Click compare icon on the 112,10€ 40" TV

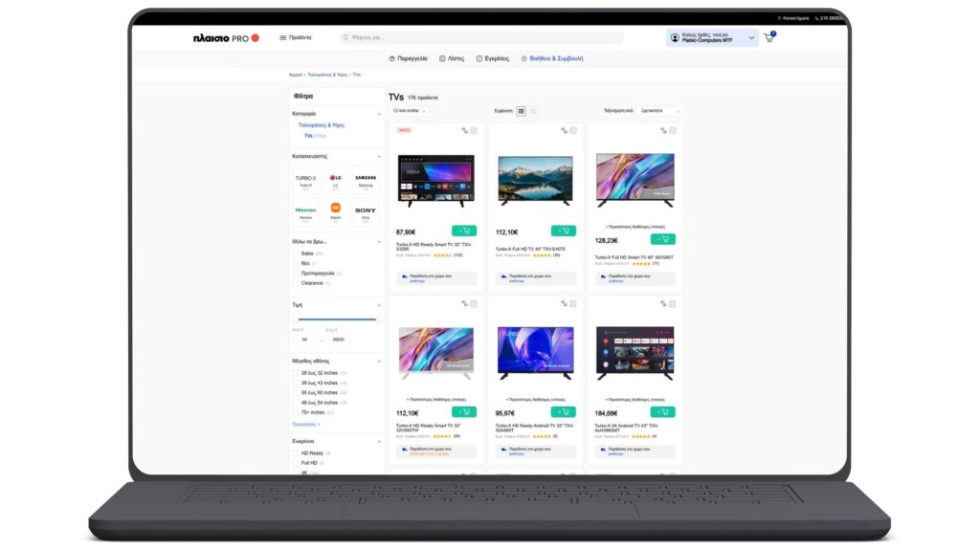[564, 130]
